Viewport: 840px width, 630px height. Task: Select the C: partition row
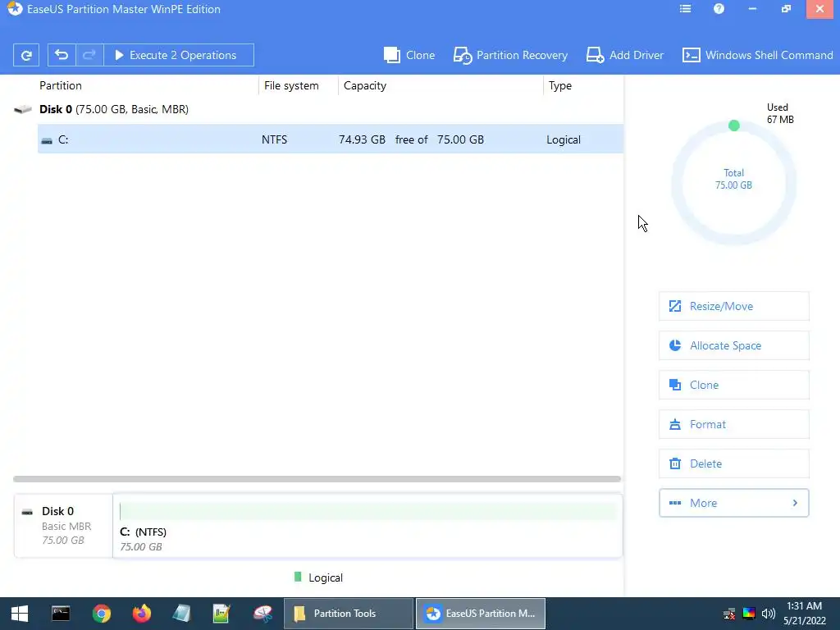(330, 139)
